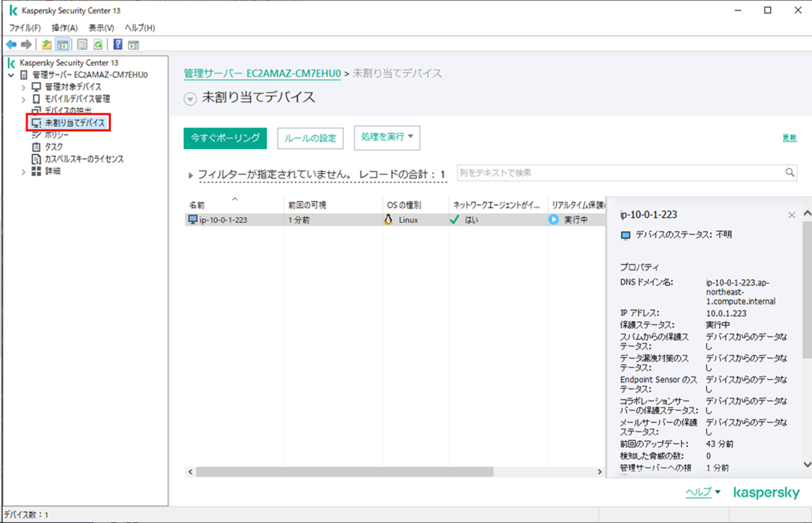Close the ip-10-0-1-223 details pane
This screenshot has width=812, height=523.
click(x=792, y=215)
